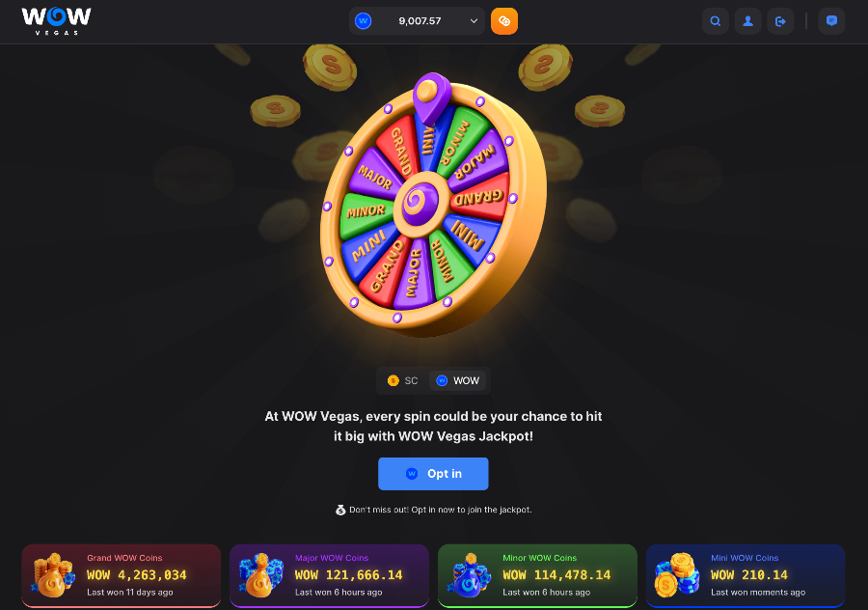This screenshot has height=610, width=868.
Task: Click the orange coin store button
Action: pos(504,21)
